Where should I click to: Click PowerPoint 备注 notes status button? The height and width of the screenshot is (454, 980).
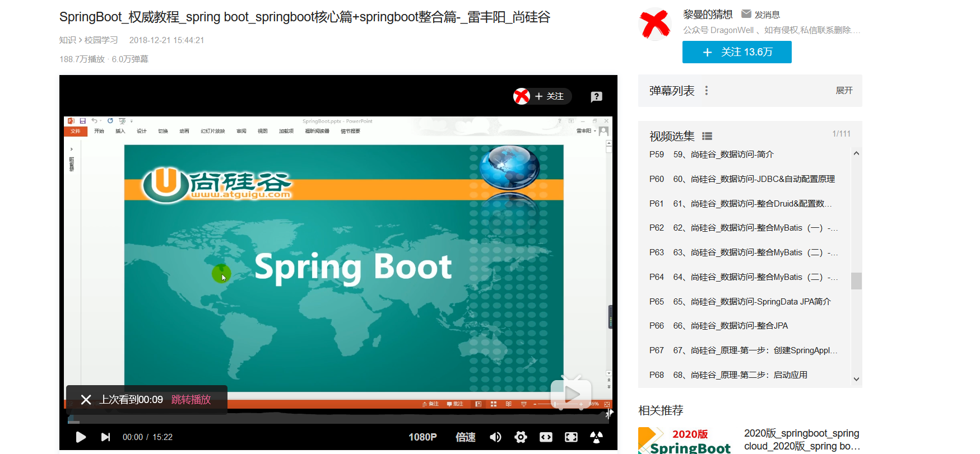point(431,404)
